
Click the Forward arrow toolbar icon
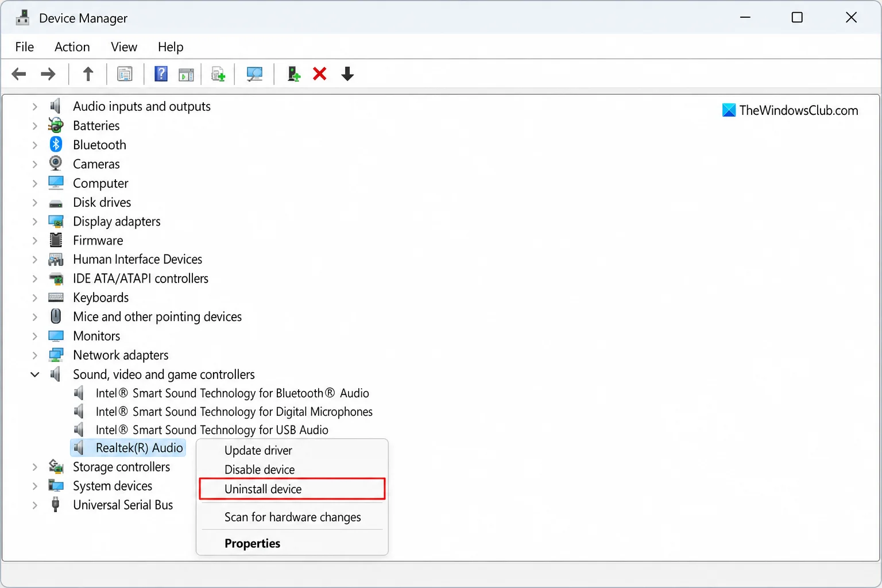48,74
